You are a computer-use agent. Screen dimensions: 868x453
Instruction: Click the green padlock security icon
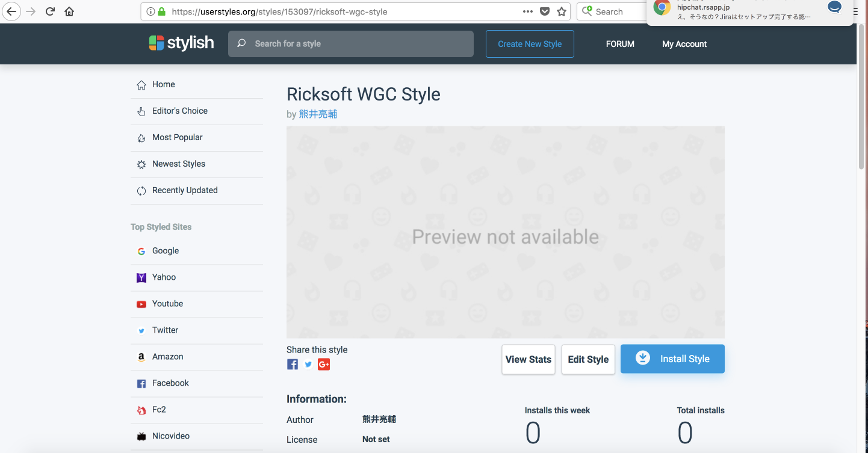coord(161,11)
